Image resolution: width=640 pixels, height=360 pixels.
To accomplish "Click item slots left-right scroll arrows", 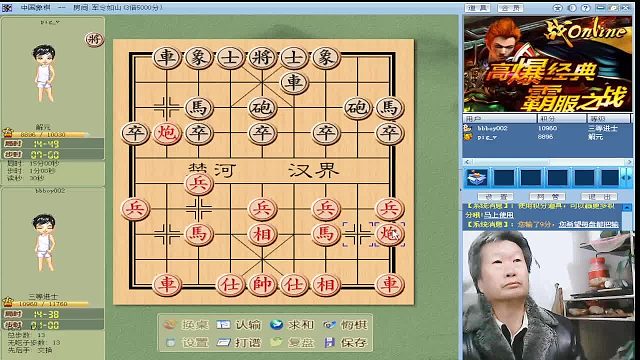I will [x=627, y=178].
